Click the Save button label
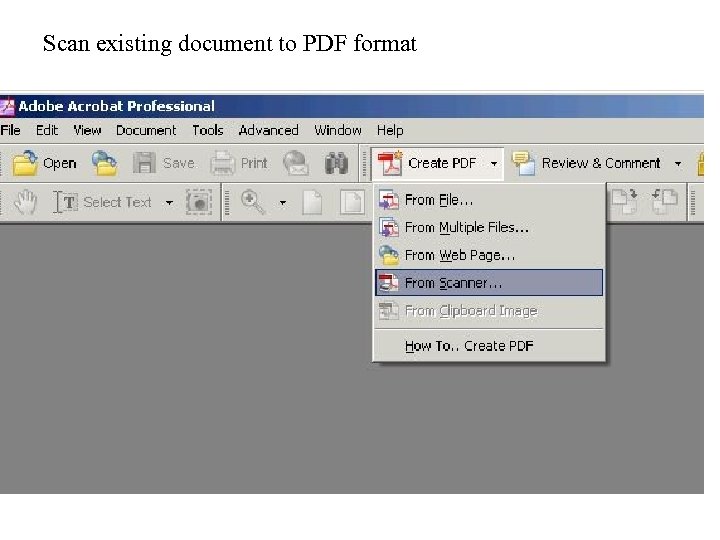This screenshot has height=540, width=720. (179, 163)
